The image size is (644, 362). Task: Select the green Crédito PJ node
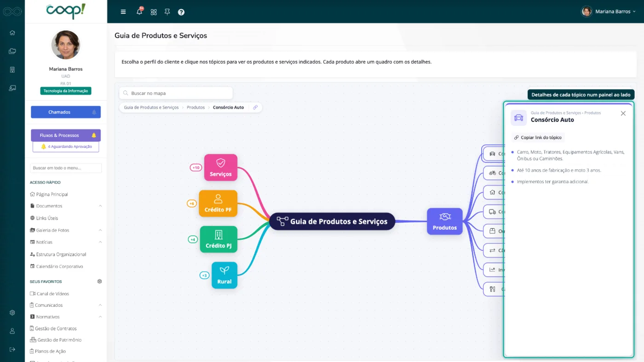(218, 239)
